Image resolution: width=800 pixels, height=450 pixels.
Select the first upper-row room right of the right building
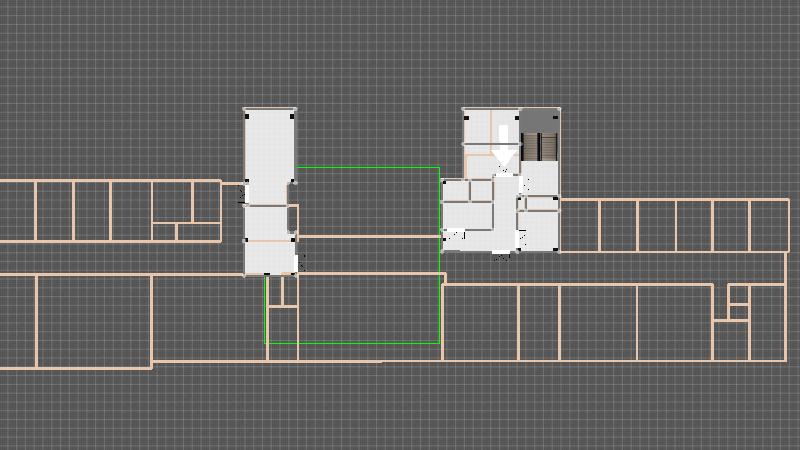(x=579, y=225)
